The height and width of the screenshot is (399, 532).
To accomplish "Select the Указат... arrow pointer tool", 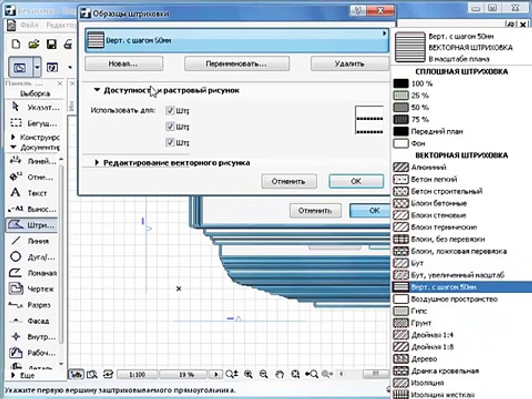I will click(34, 108).
